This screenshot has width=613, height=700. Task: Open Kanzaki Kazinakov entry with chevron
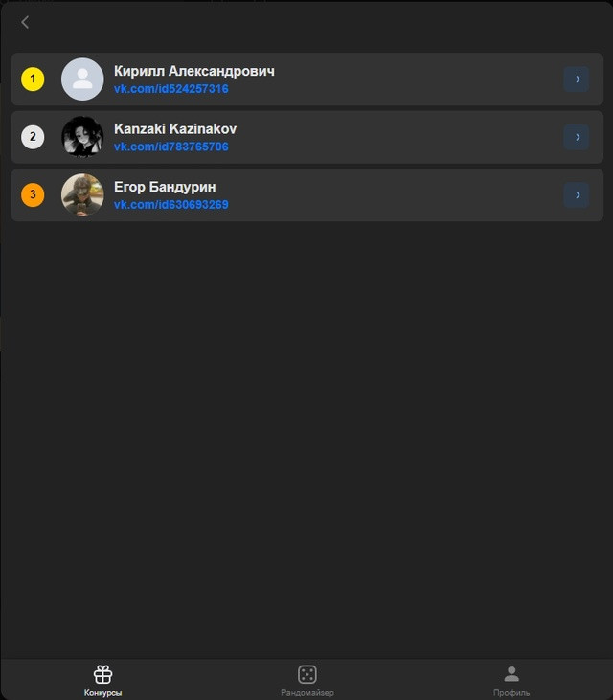(577, 137)
